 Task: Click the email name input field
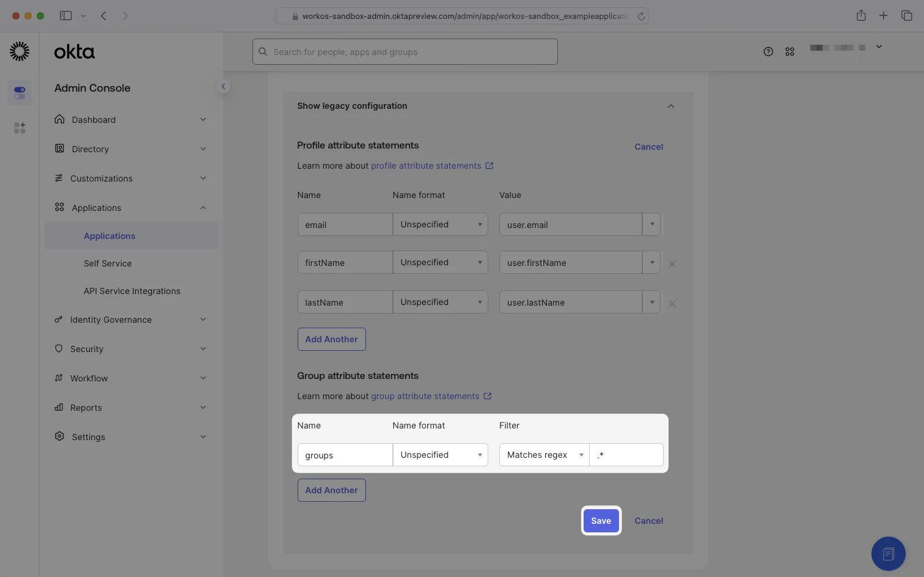click(345, 224)
